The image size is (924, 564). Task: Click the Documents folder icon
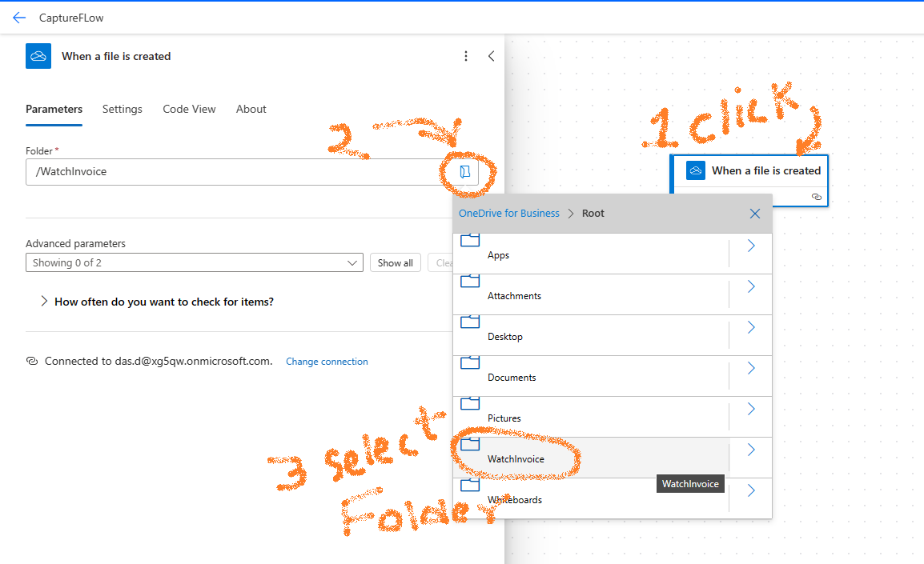[470, 362]
